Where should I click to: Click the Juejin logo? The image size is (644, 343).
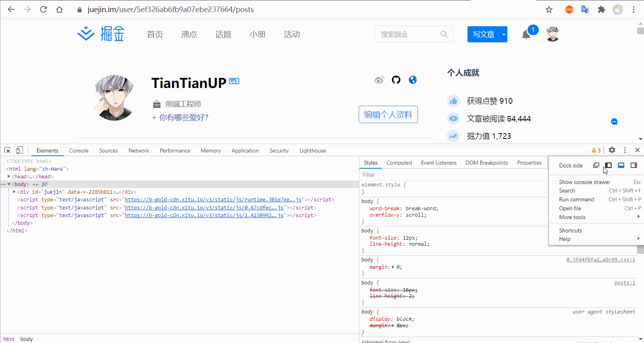pos(101,34)
